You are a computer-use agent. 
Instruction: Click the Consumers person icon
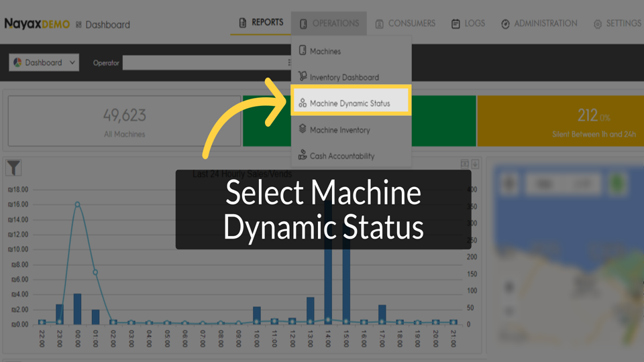point(380,24)
